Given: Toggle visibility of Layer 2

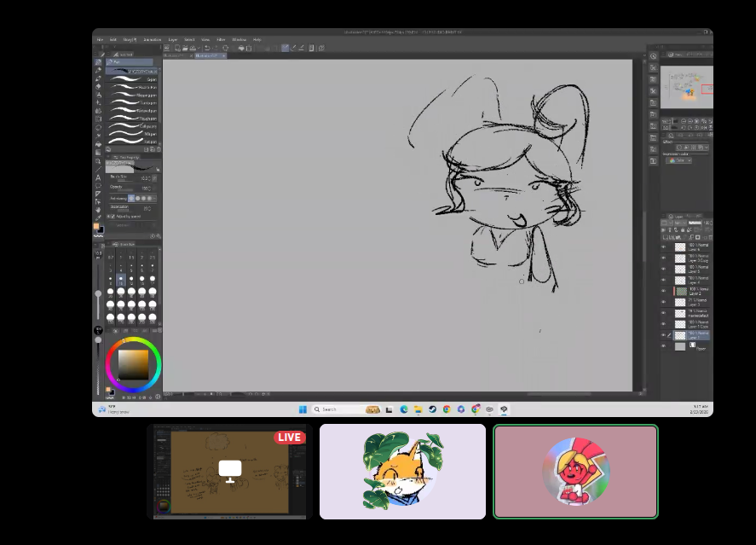Looking at the screenshot, I should [x=663, y=291].
